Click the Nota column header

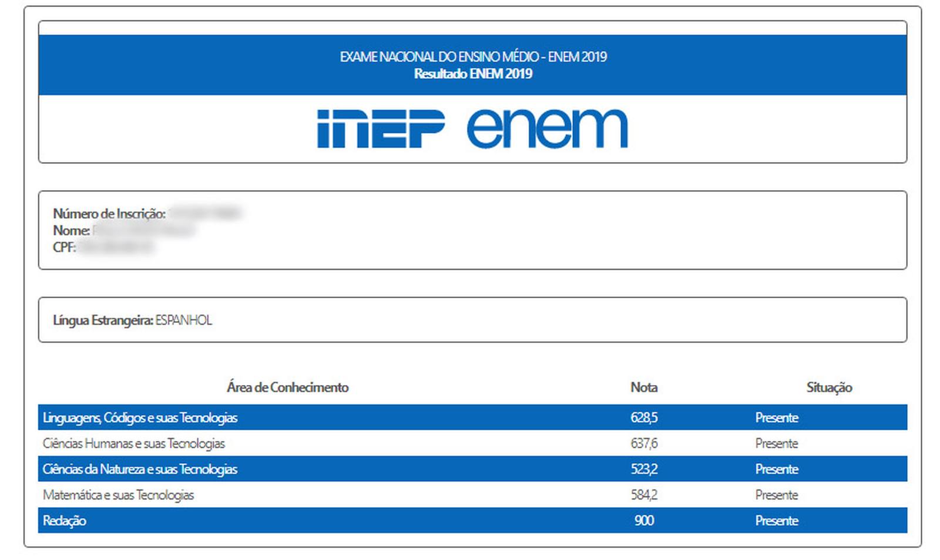coord(644,387)
